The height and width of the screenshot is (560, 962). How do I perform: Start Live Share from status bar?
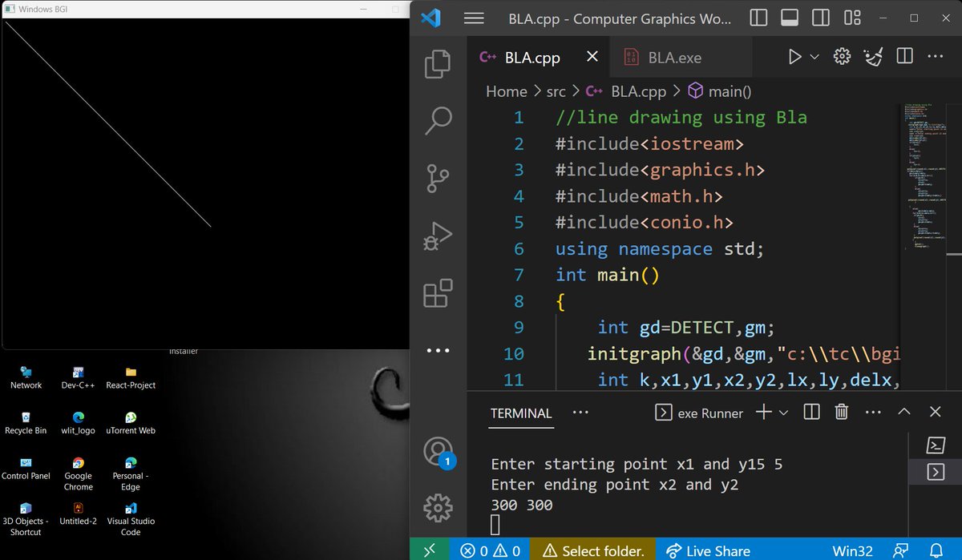(708, 550)
